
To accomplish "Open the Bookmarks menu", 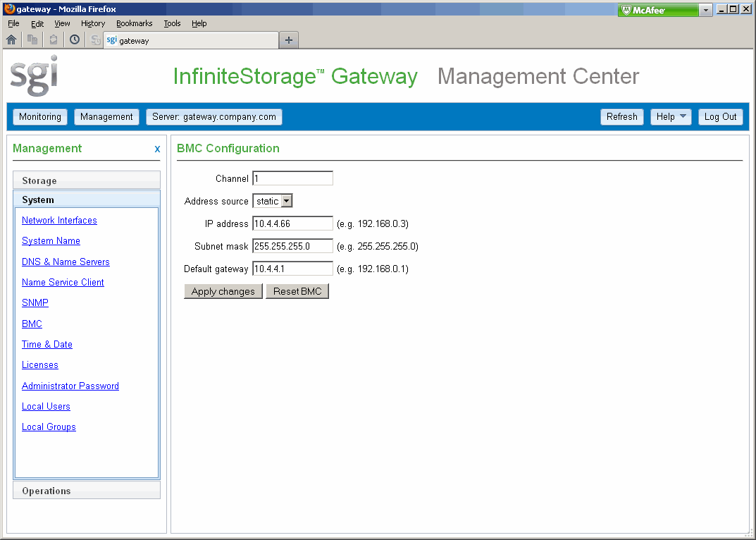I will coord(134,23).
